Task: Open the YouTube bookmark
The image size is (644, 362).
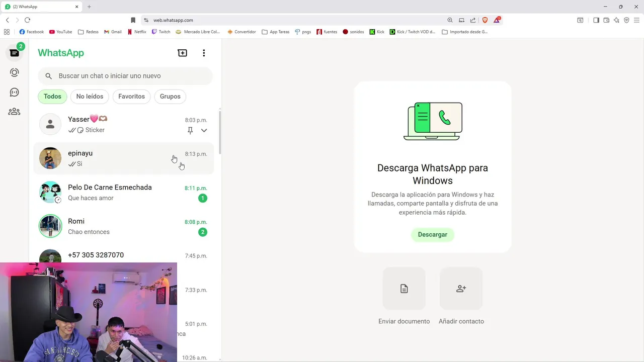Action: pyautogui.click(x=61, y=32)
